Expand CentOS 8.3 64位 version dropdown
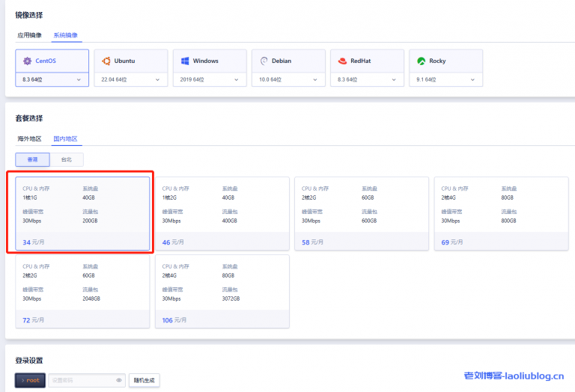The image size is (575, 392). 79,79
